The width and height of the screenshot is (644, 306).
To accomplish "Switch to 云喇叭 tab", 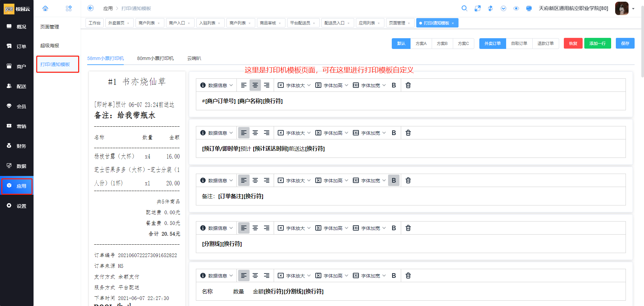I will [x=194, y=58].
